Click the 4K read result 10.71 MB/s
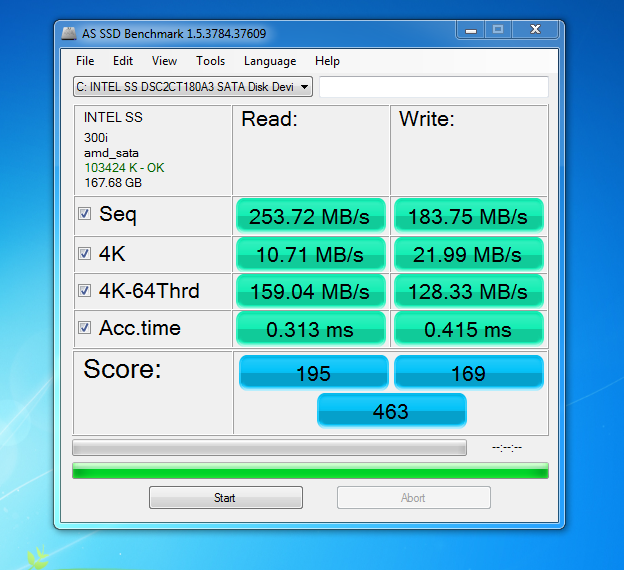 click(x=310, y=254)
